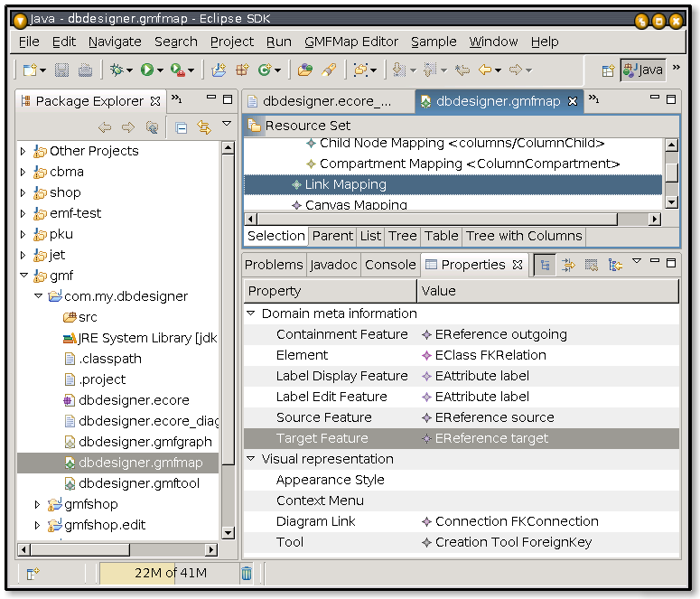
Task: Open the Open Perspective icon
Action: 609,70
